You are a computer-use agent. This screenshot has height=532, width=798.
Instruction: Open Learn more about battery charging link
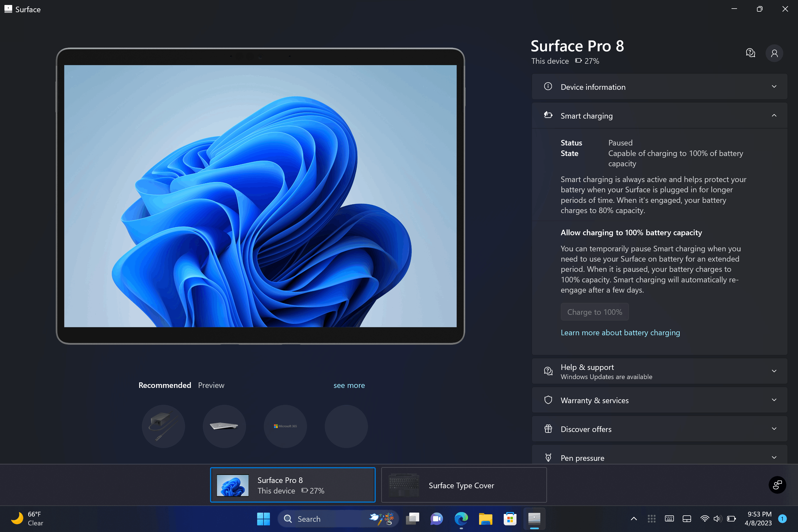(x=620, y=333)
